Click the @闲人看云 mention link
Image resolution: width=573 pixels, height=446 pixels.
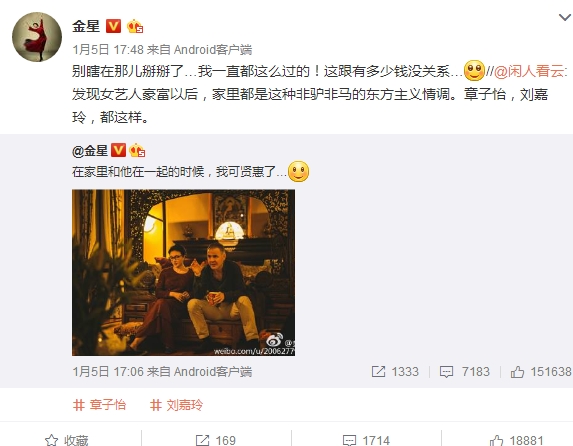[x=530, y=71]
